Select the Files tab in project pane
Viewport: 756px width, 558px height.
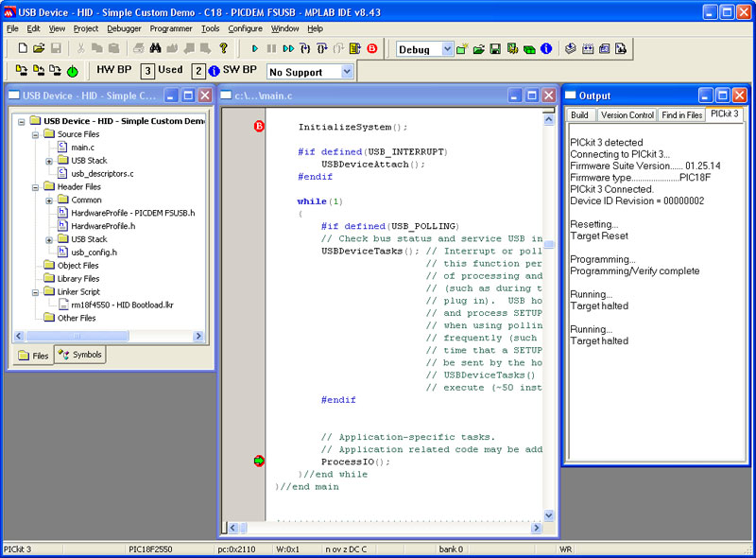(33, 356)
